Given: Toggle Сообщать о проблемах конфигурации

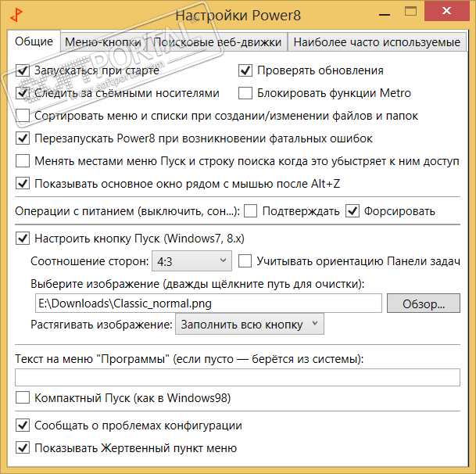Looking at the screenshot, I should point(23,426).
